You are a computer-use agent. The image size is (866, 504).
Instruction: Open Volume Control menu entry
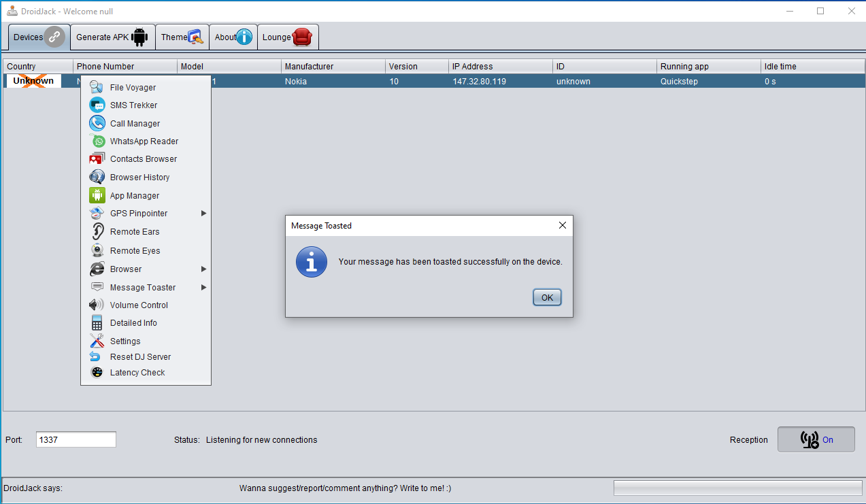[x=146, y=305]
